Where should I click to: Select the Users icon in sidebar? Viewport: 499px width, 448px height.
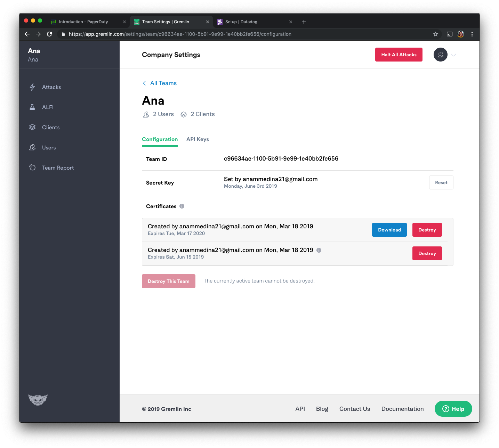coord(32,147)
